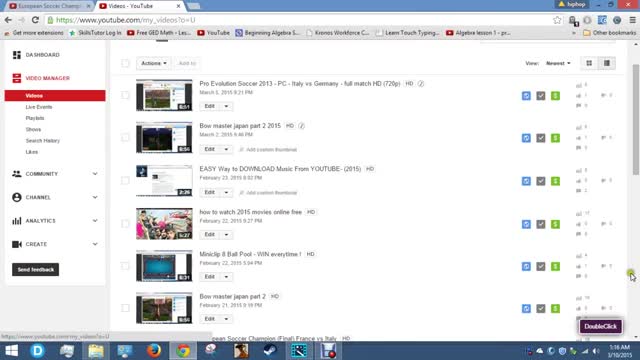The width and height of the screenshot is (640, 360).
Task: Click the Channel person icon
Action: pyautogui.click(x=17, y=197)
